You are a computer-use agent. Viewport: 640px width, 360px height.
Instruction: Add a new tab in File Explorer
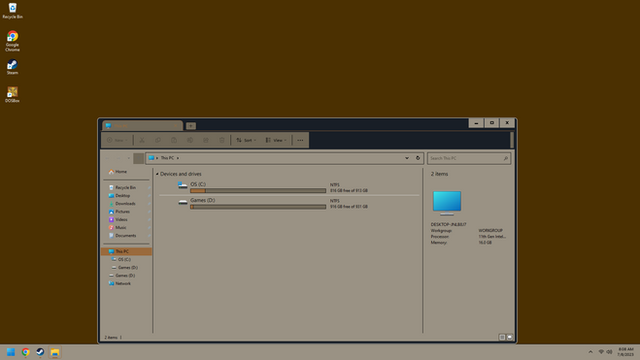(x=191, y=126)
